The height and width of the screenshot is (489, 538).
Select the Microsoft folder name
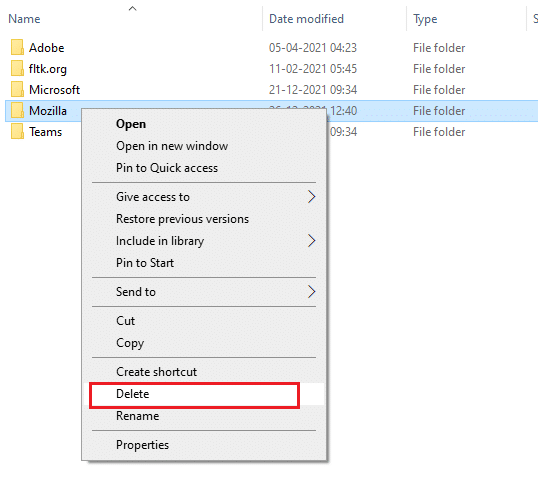coord(54,90)
